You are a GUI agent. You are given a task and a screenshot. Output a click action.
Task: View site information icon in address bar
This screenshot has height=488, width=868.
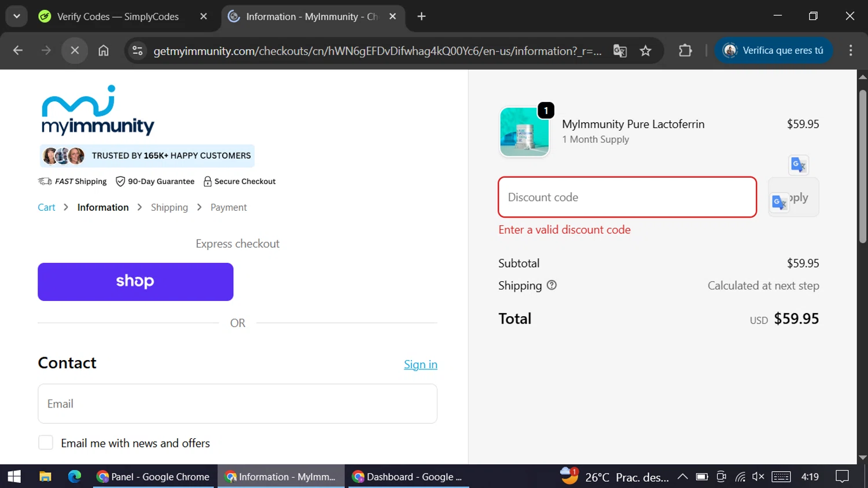[138, 50]
